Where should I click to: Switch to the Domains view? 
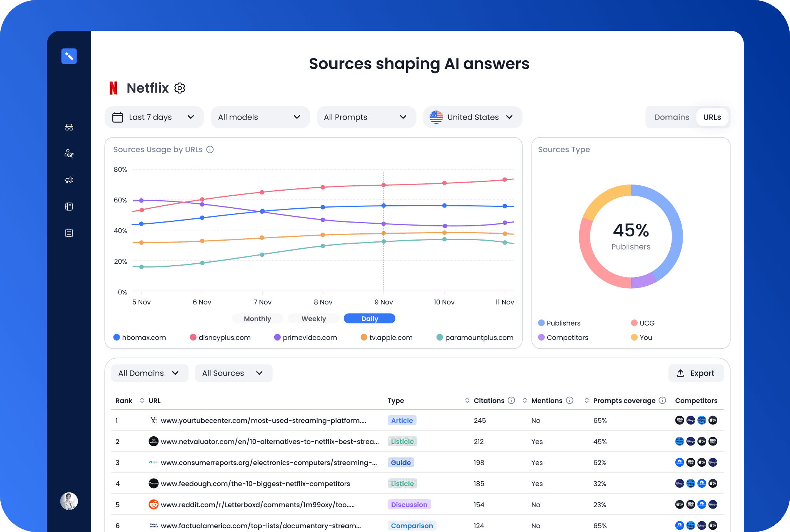(672, 117)
